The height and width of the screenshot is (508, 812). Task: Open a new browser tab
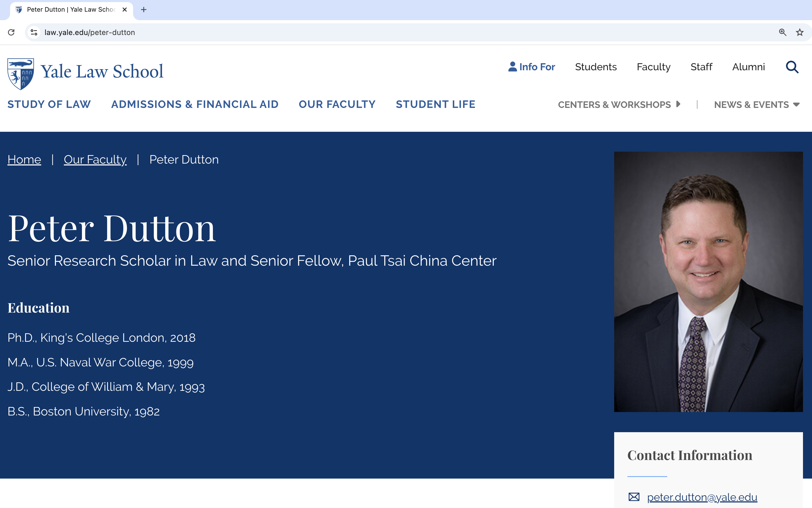144,9
